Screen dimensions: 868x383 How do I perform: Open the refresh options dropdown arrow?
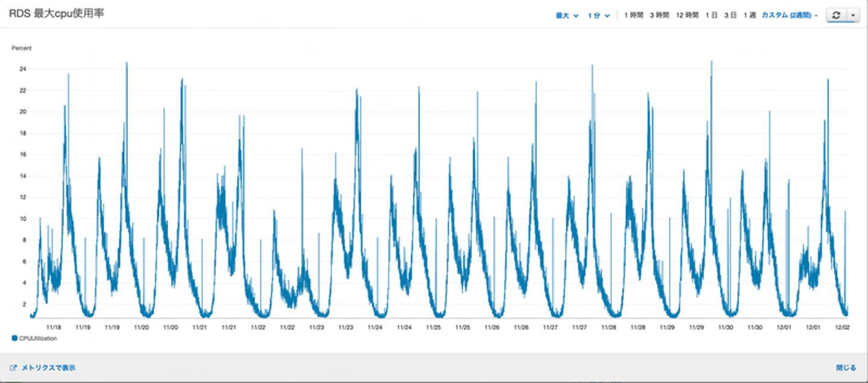[852, 16]
